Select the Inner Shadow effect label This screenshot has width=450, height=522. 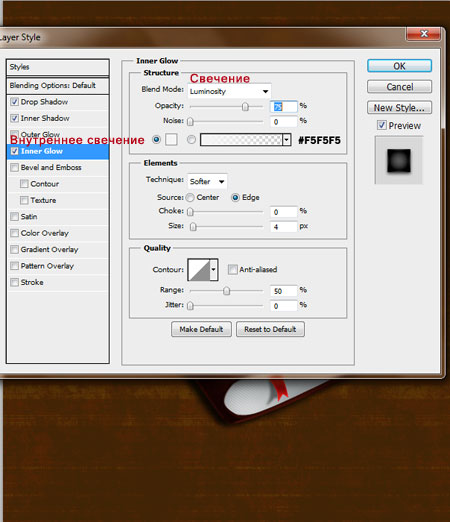tap(45, 118)
